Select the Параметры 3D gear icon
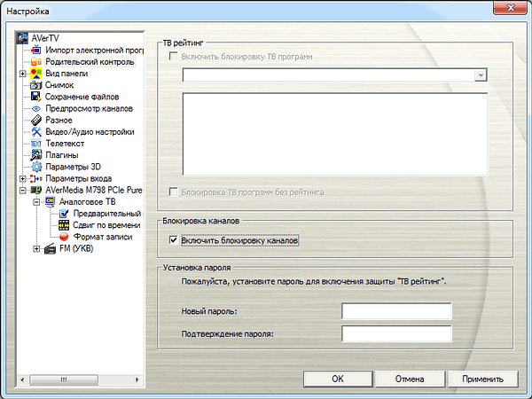 [36, 167]
